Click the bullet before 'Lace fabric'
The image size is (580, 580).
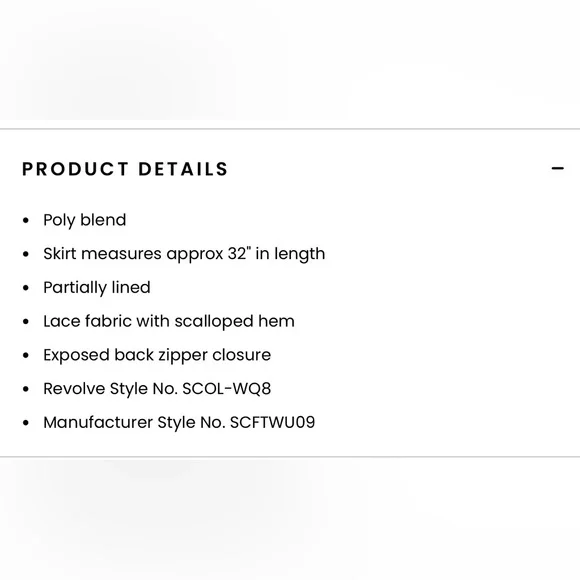[26, 322]
